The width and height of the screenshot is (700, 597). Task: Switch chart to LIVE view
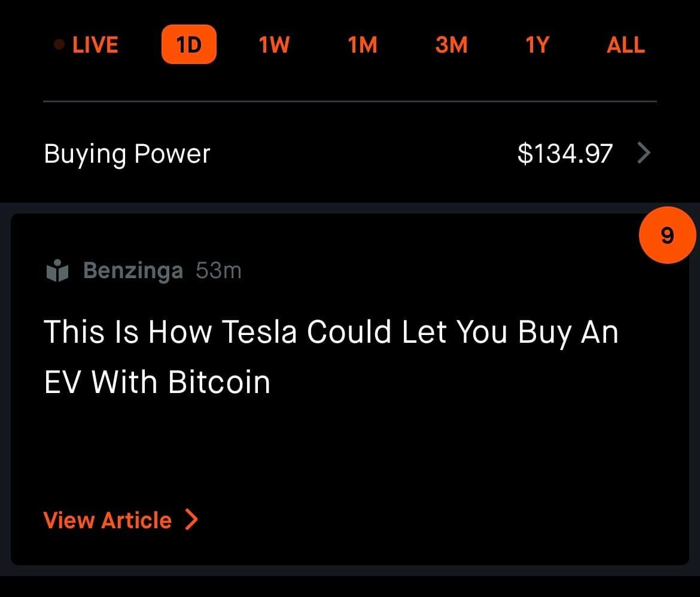tap(95, 45)
